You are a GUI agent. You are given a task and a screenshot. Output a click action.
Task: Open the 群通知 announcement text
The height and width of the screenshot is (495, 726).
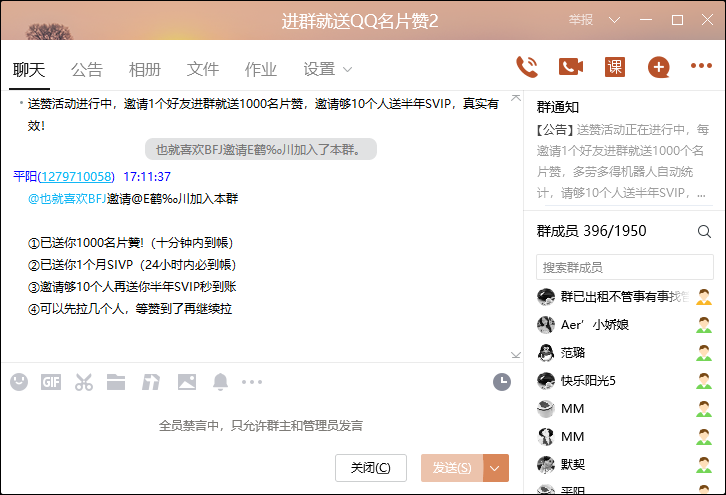[x=623, y=161]
